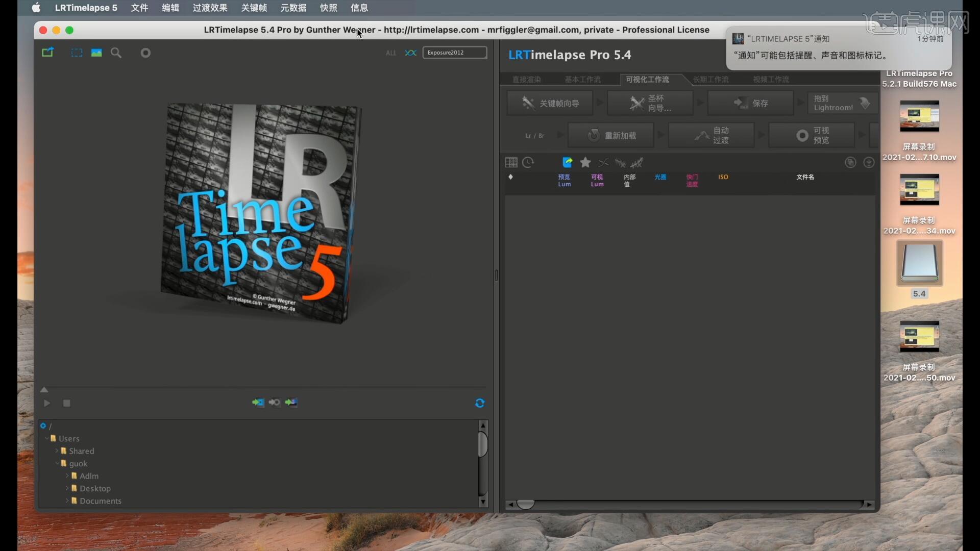Click the horizontal scrollbar handle under table
Viewport: 980px width, 551px height.
(x=525, y=505)
